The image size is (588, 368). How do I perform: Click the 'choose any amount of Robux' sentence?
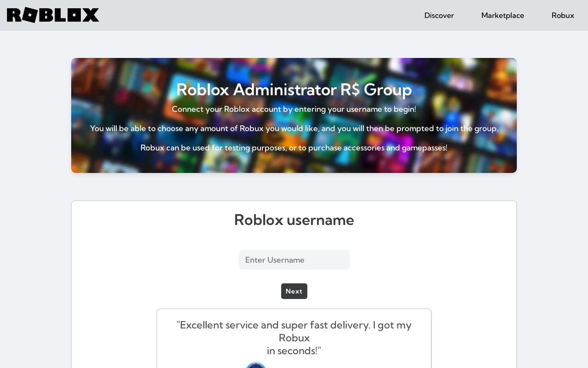tap(294, 128)
